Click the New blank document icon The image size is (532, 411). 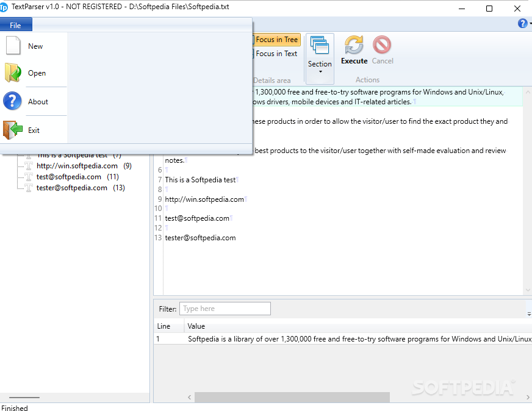13,46
